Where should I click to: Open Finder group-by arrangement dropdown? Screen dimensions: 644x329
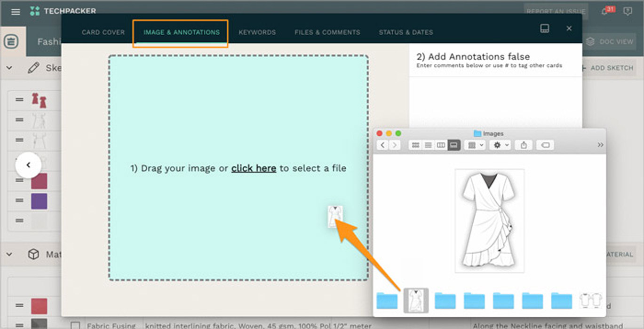point(475,145)
